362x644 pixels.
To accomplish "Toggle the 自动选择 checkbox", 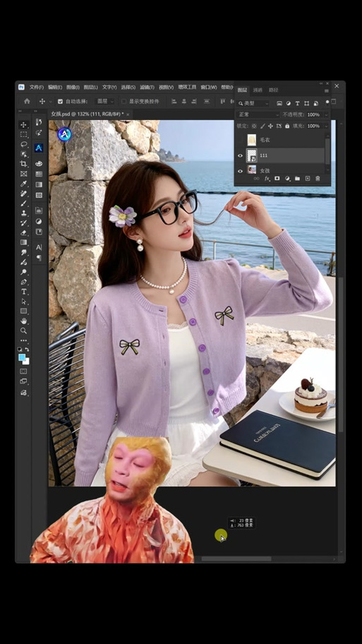I will coord(61,102).
